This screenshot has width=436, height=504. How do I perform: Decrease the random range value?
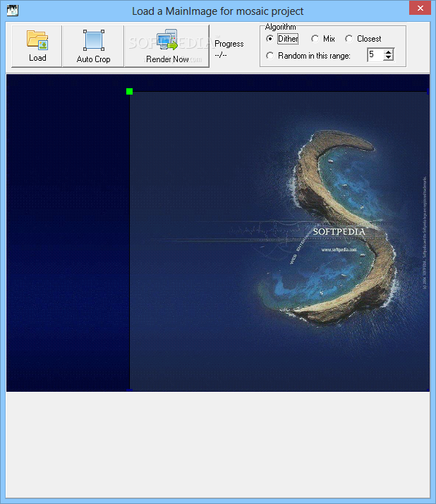tap(389, 58)
